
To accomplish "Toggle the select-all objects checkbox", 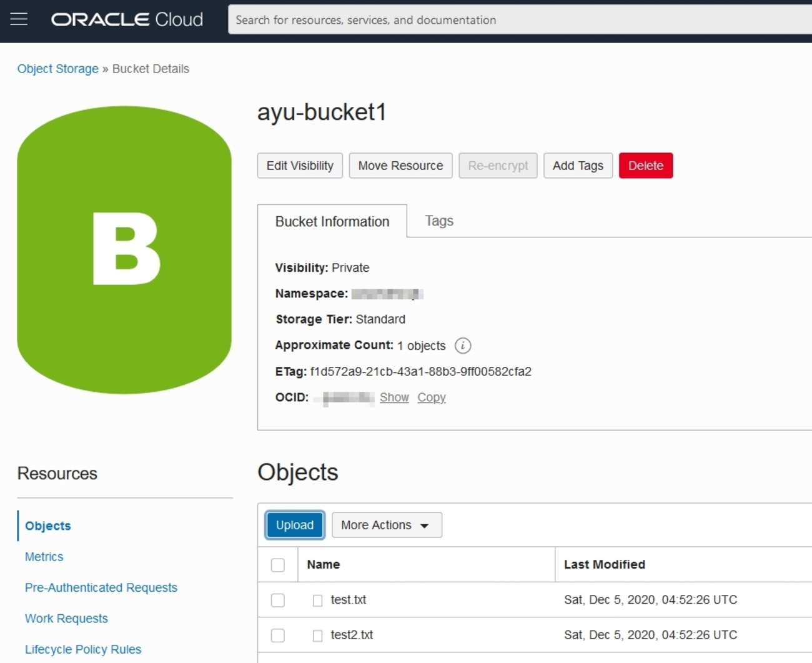I will click(278, 565).
